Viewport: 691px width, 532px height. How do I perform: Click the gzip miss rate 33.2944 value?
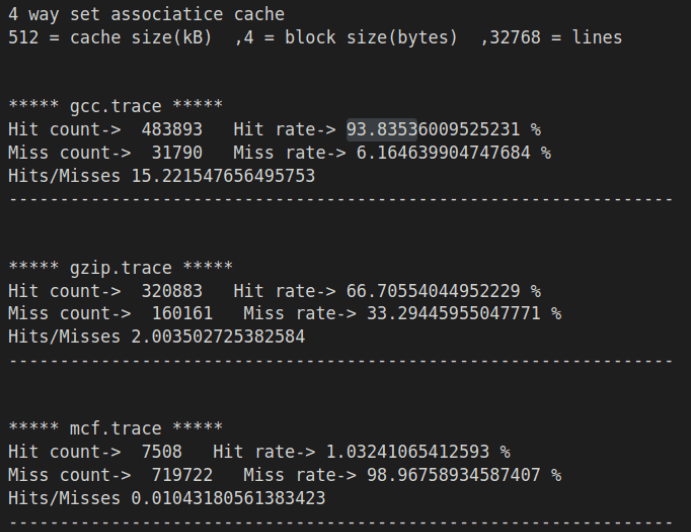click(454, 313)
